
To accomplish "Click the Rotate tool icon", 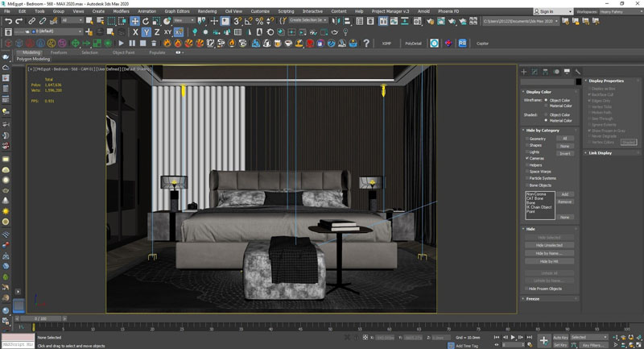I will click(145, 21).
